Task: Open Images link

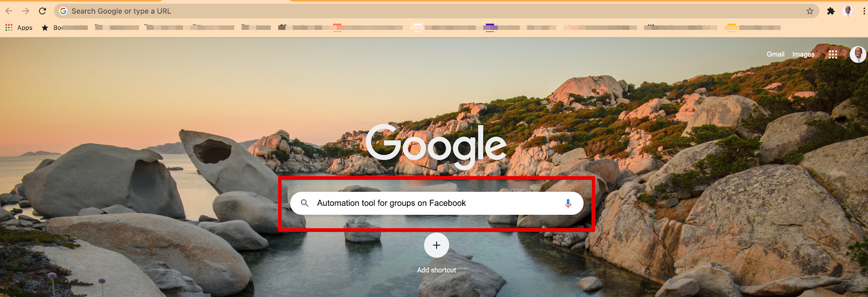Action: [x=803, y=54]
